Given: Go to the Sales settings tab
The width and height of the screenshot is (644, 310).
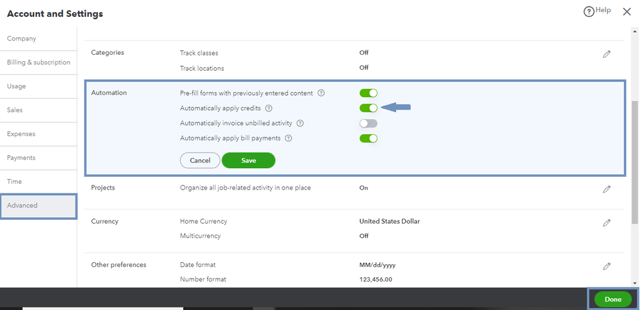Looking at the screenshot, I should click(15, 110).
